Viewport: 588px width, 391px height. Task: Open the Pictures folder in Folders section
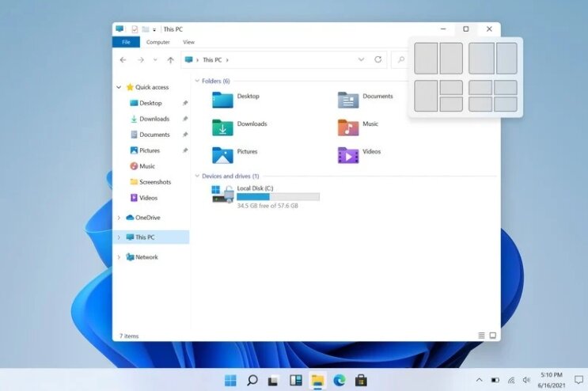click(222, 155)
